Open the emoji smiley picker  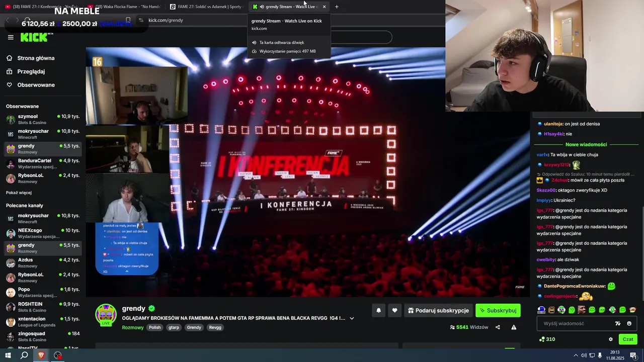[629, 323]
